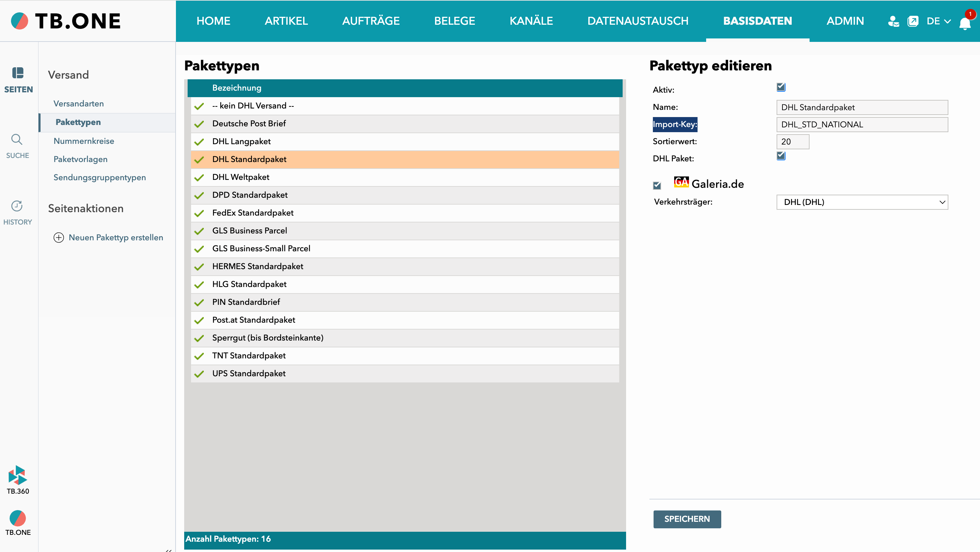The width and height of the screenshot is (980, 552).
Task: Launch the TB.360 app icon
Action: (18, 475)
